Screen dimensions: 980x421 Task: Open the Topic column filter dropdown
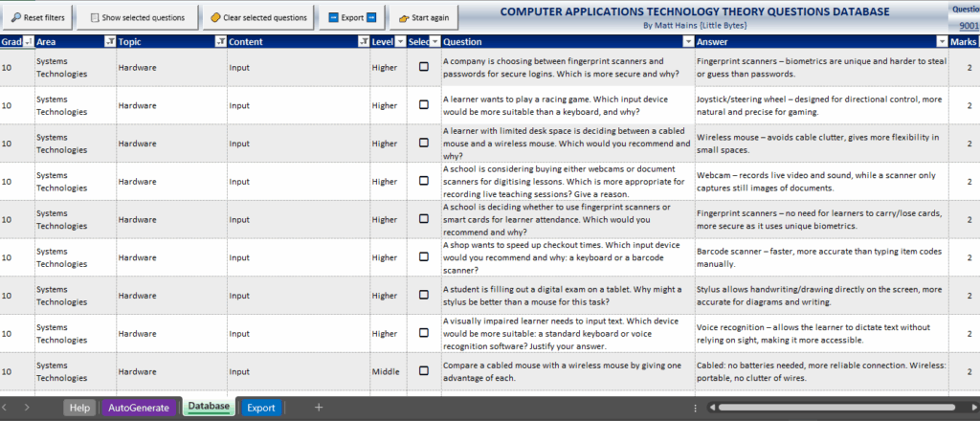pos(220,42)
